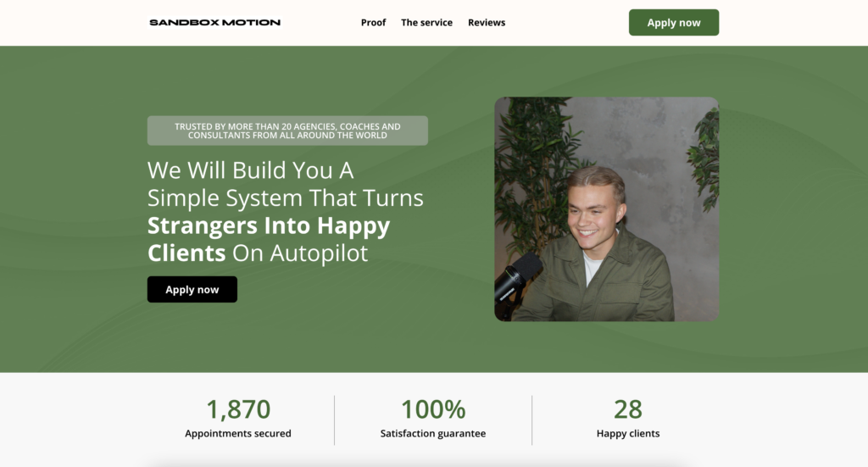Open the Proof navigation link
The height and width of the screenshot is (467, 868).
point(373,23)
